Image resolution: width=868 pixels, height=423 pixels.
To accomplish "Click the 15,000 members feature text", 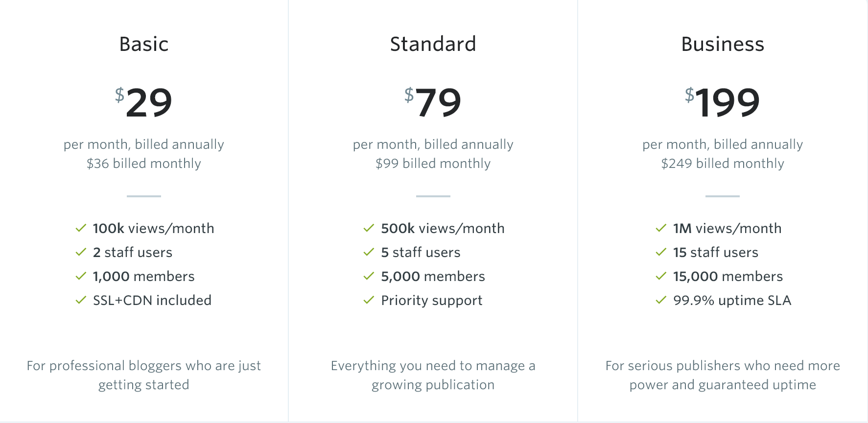I will pos(728,276).
